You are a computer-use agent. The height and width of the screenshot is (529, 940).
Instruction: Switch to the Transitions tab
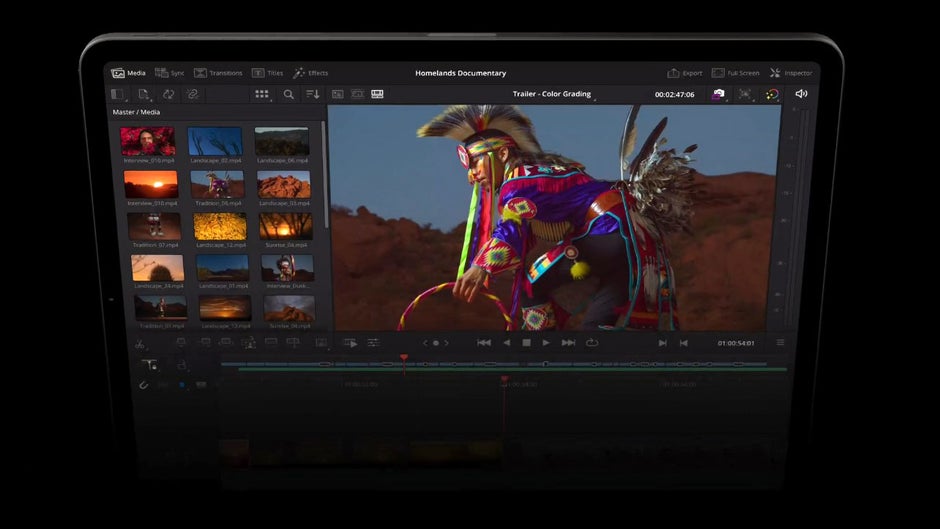(x=218, y=73)
